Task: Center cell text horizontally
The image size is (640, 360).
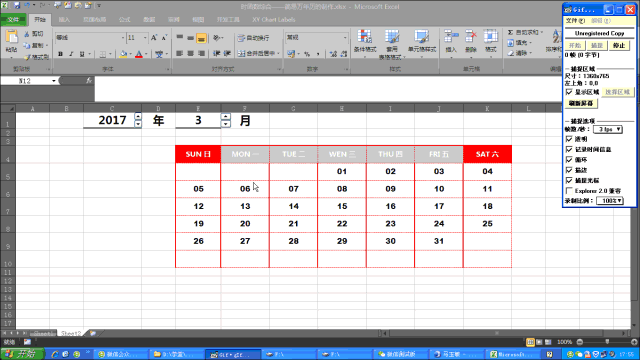Action: (x=190, y=53)
